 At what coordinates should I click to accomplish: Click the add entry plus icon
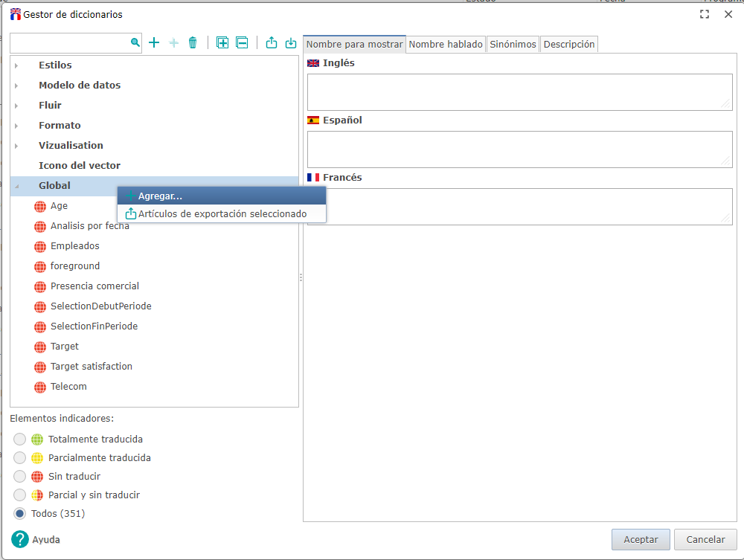pyautogui.click(x=155, y=43)
